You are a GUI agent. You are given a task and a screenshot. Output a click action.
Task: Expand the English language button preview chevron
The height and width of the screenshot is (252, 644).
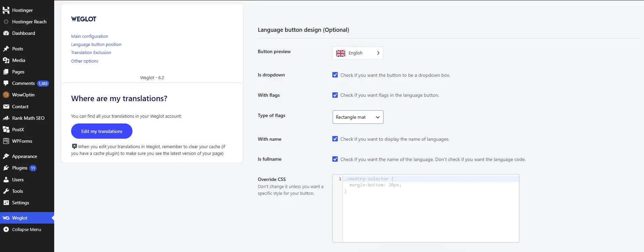pos(378,53)
